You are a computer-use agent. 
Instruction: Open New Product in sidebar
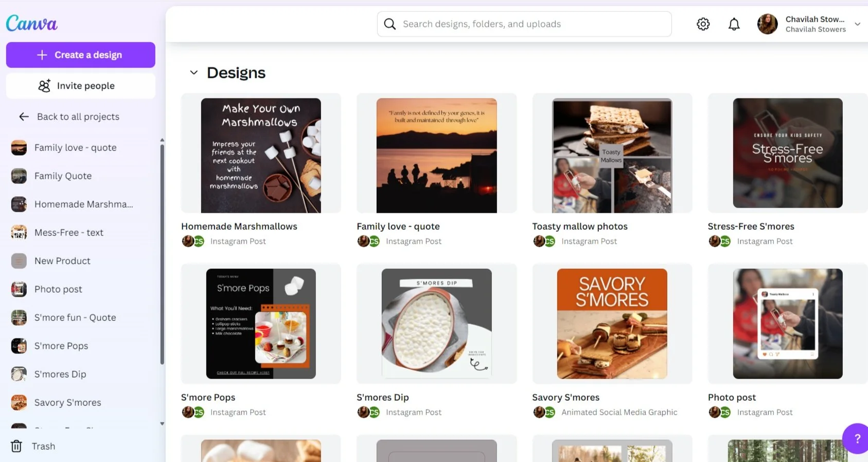point(62,261)
